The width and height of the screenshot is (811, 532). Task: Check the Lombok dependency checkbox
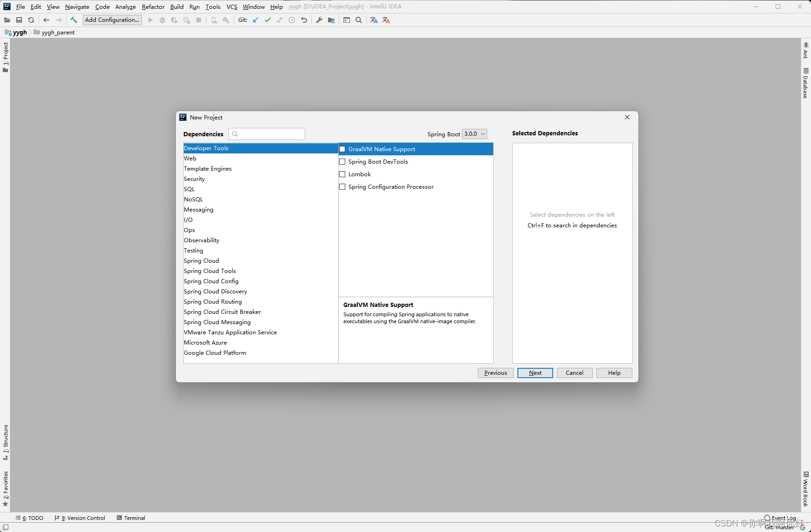point(342,174)
